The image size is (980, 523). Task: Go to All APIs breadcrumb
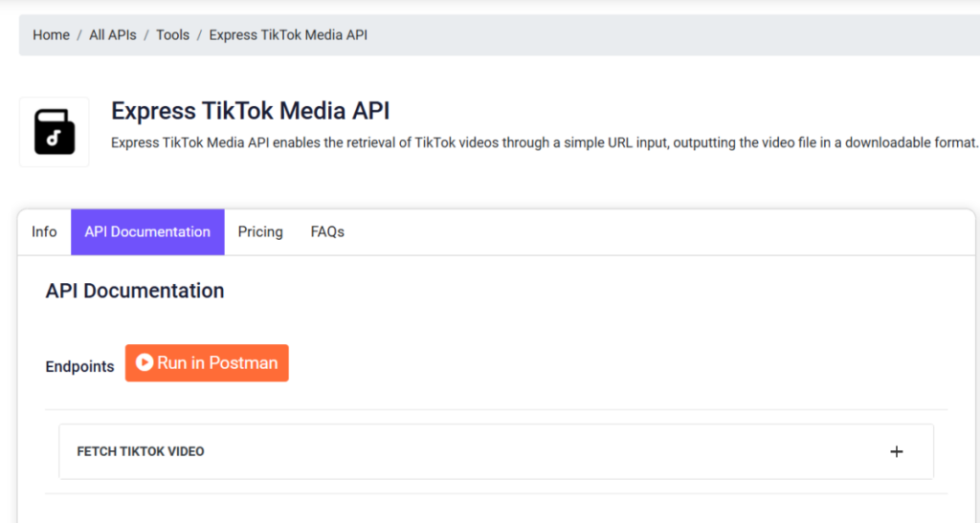113,35
